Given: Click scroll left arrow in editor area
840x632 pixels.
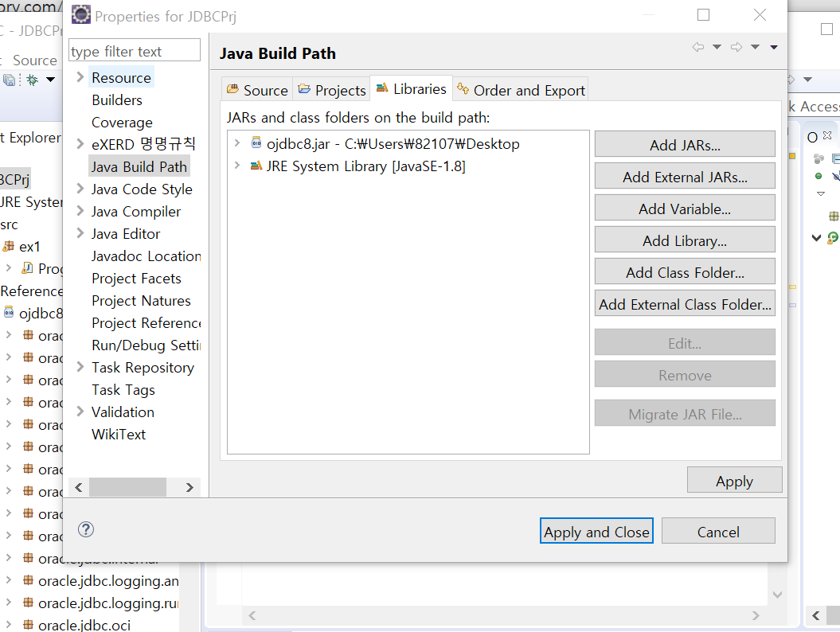Looking at the screenshot, I should [252, 615].
